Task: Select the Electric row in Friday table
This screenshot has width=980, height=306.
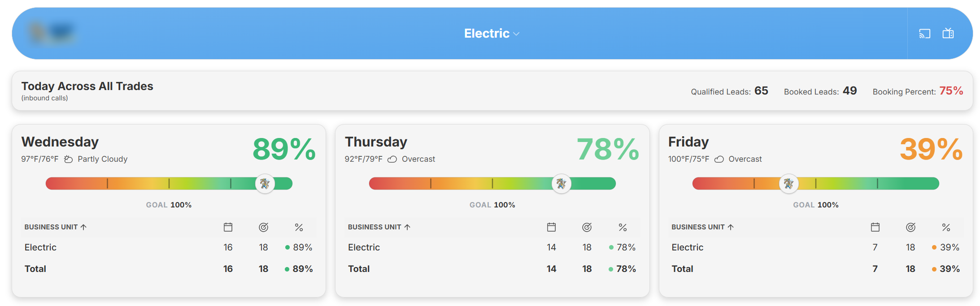Action: point(815,247)
